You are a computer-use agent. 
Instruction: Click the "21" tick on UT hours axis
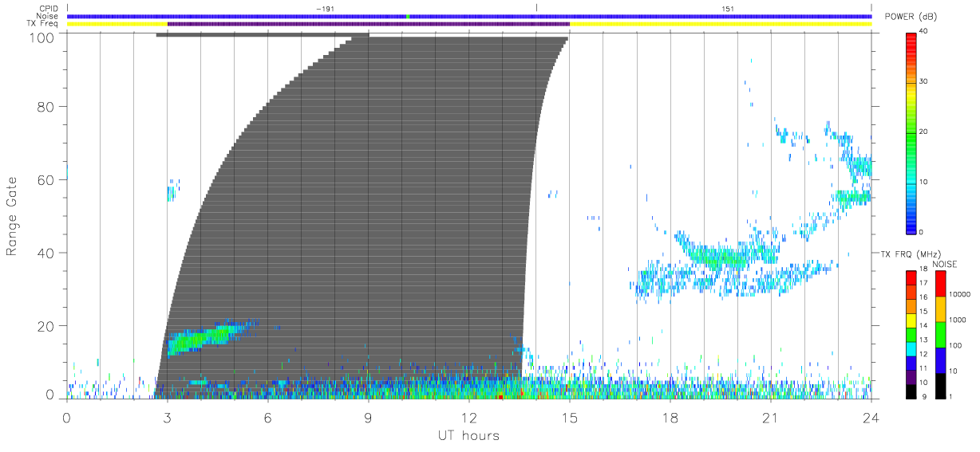[x=771, y=416]
